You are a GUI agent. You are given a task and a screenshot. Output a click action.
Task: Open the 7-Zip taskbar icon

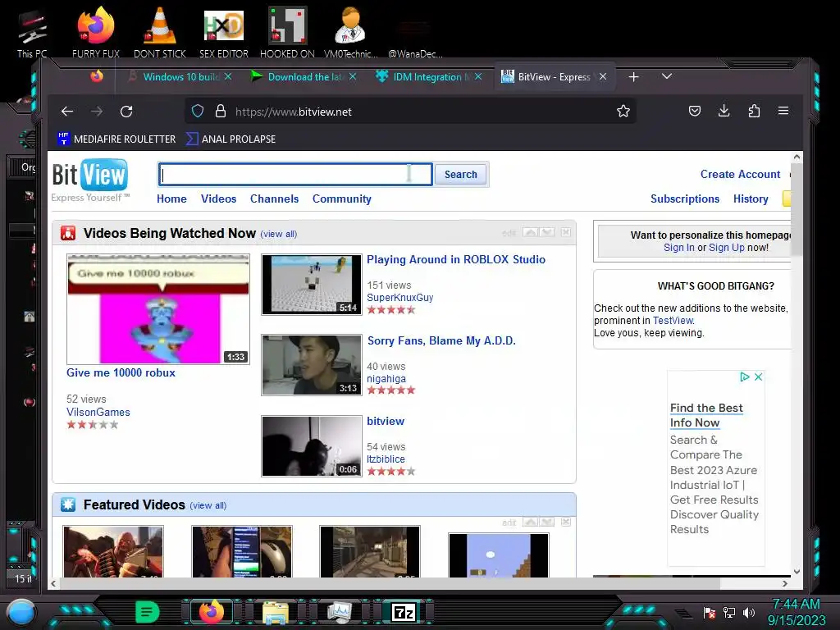[x=404, y=612]
